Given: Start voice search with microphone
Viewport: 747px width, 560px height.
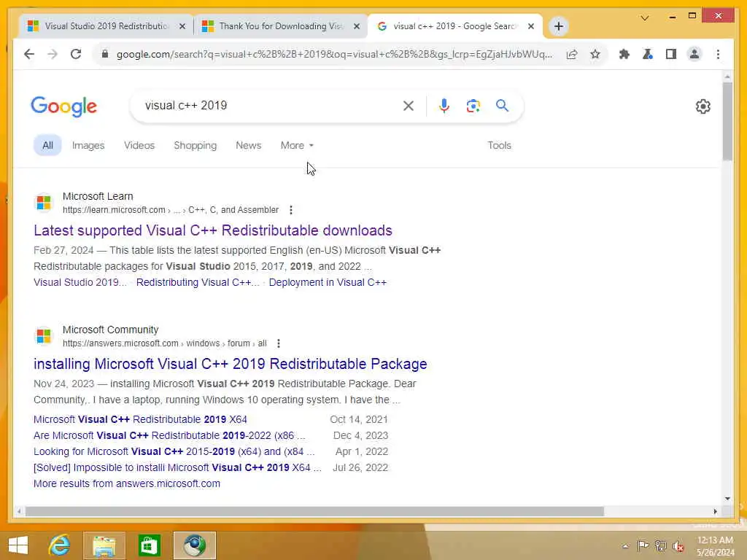Looking at the screenshot, I should (444, 106).
